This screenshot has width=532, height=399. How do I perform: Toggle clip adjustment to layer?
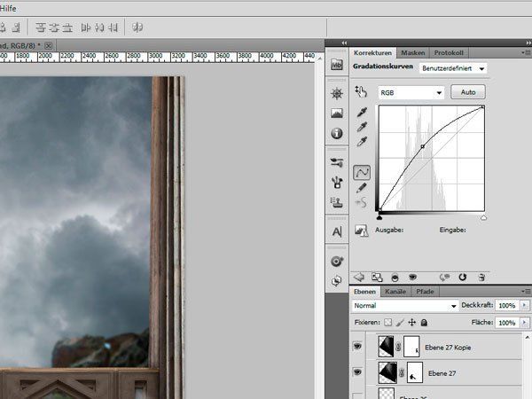(395, 278)
